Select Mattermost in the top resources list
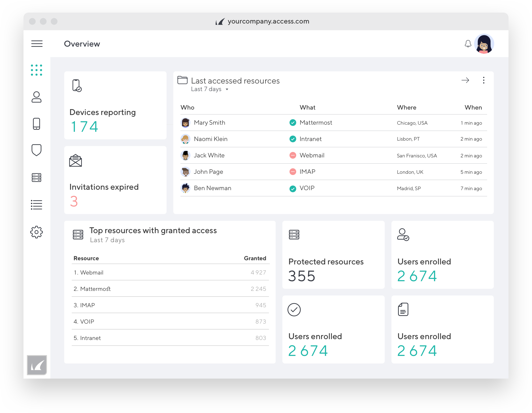The width and height of the screenshot is (532, 413). (95, 289)
